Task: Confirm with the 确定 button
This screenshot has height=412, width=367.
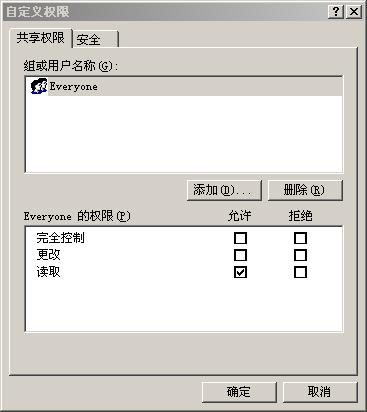Action: click(239, 392)
